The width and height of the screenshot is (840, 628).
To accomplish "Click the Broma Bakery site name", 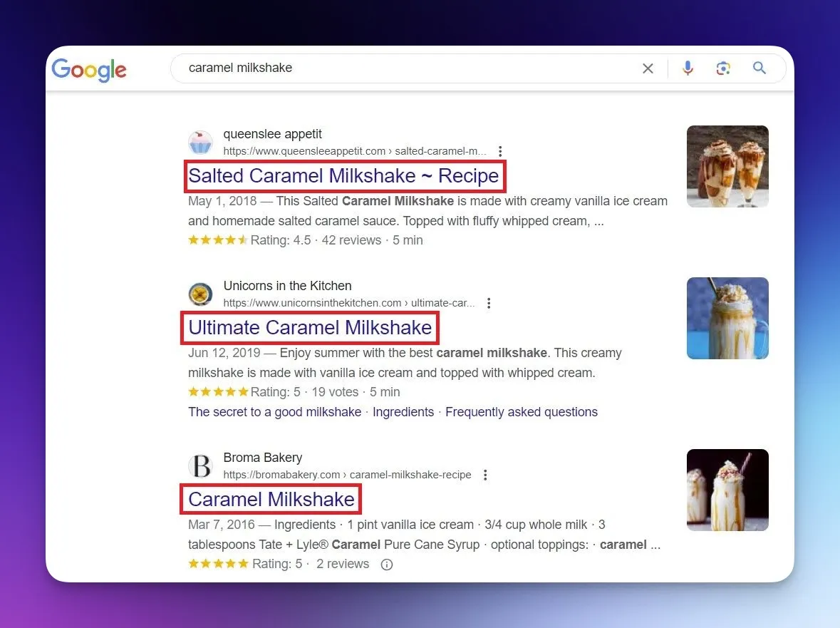I will 262,458.
